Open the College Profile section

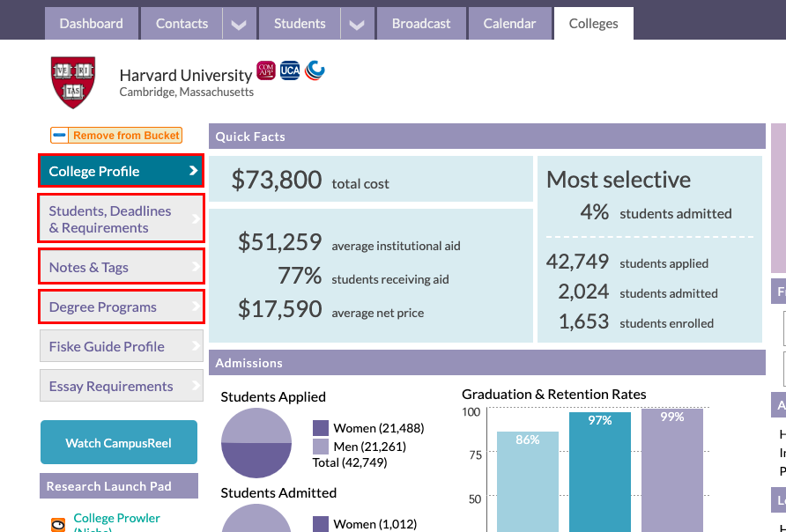click(x=122, y=171)
